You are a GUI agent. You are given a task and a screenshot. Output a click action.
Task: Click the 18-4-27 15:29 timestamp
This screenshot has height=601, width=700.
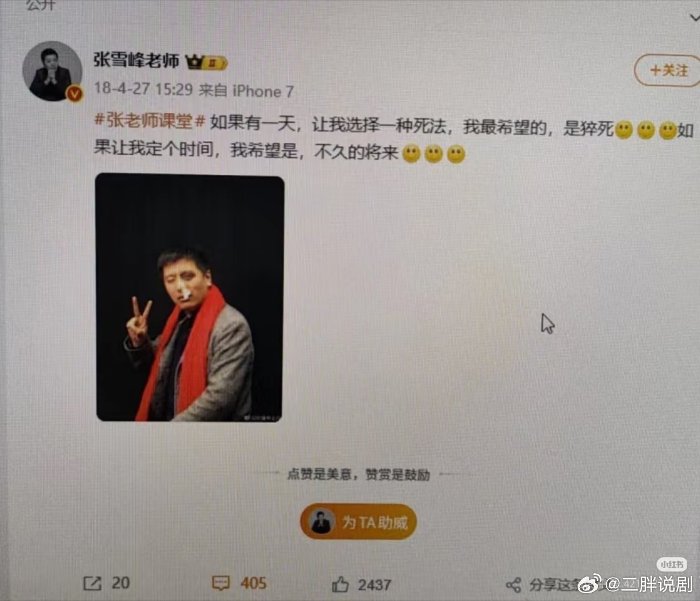143,88
